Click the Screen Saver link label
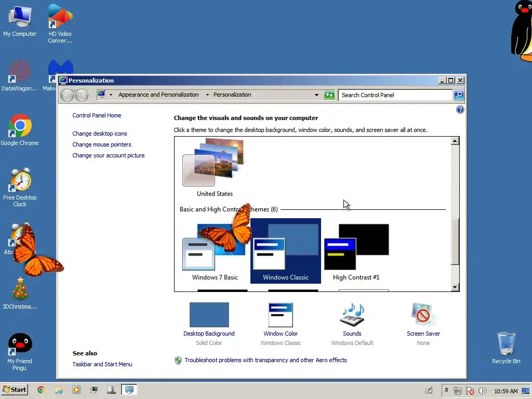The image size is (532, 399). click(423, 334)
